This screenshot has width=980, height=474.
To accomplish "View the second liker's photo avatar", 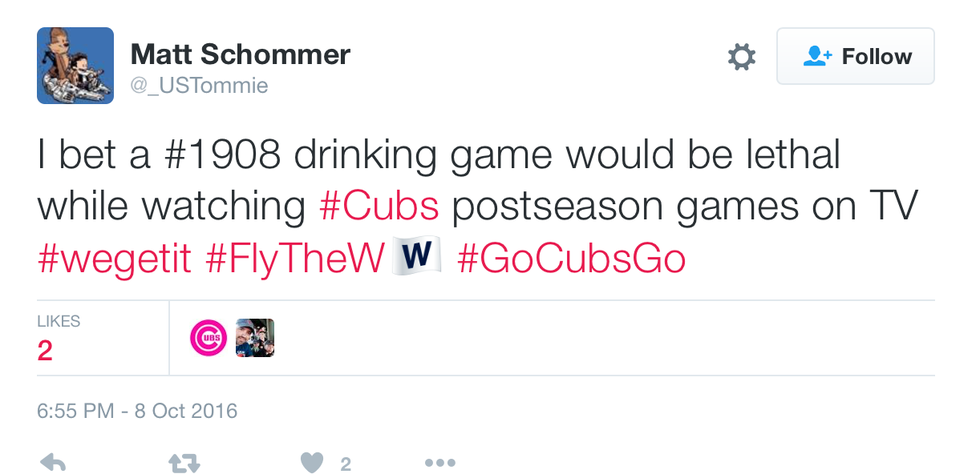I will 254,338.
